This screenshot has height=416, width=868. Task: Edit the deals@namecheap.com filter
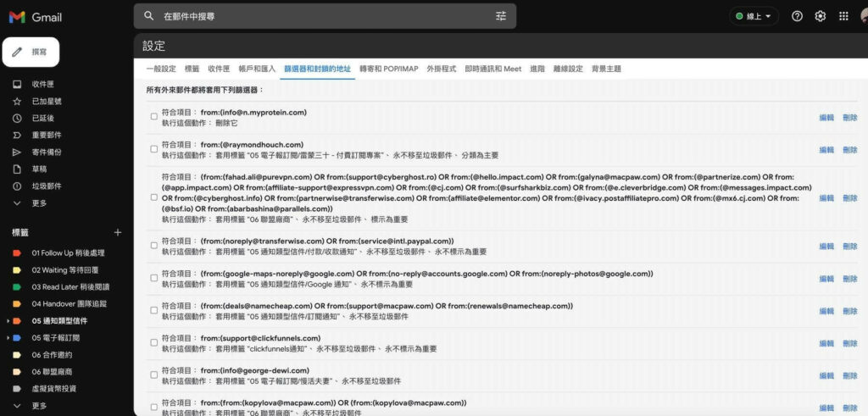pos(826,311)
